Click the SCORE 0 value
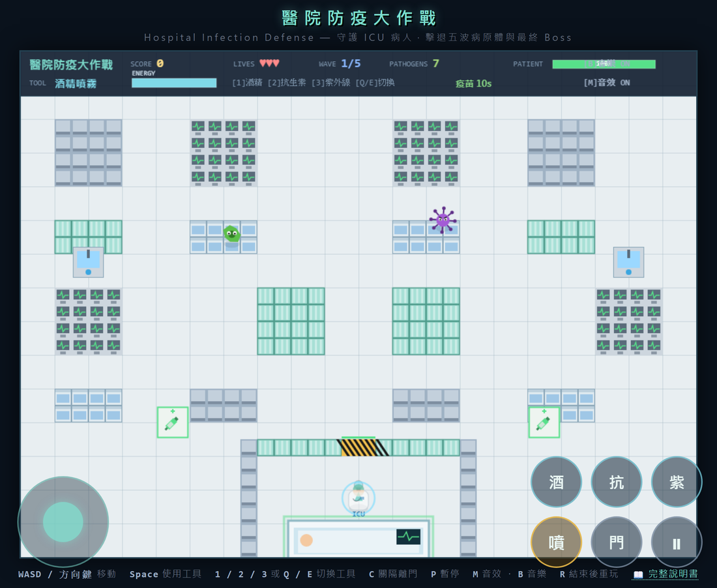 point(160,63)
